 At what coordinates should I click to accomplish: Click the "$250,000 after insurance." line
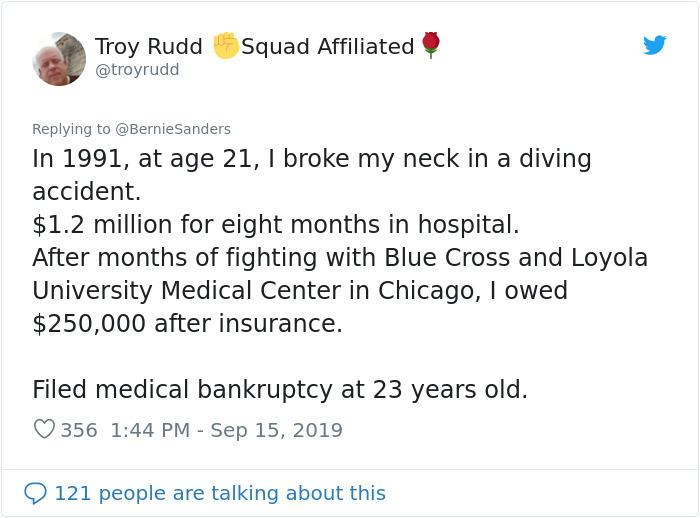[x=187, y=324]
